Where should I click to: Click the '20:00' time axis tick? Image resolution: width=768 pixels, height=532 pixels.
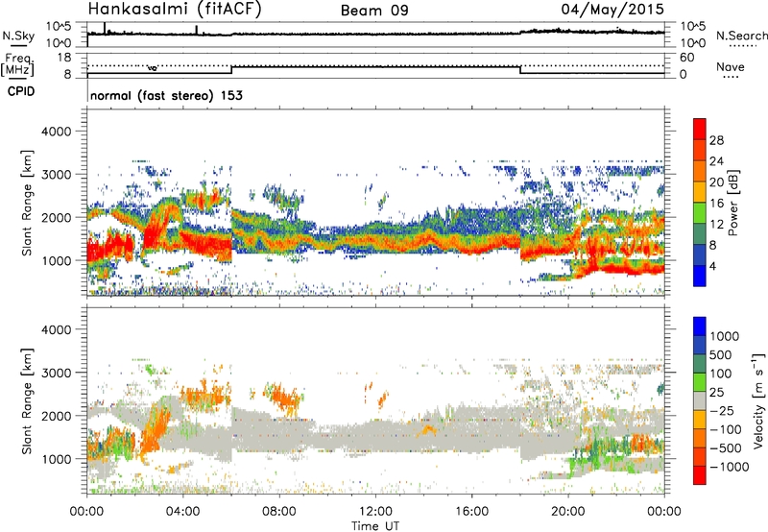point(568,512)
